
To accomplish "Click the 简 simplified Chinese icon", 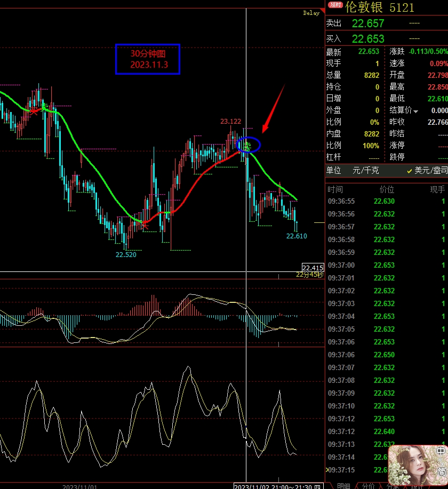I will tap(441, 471).
